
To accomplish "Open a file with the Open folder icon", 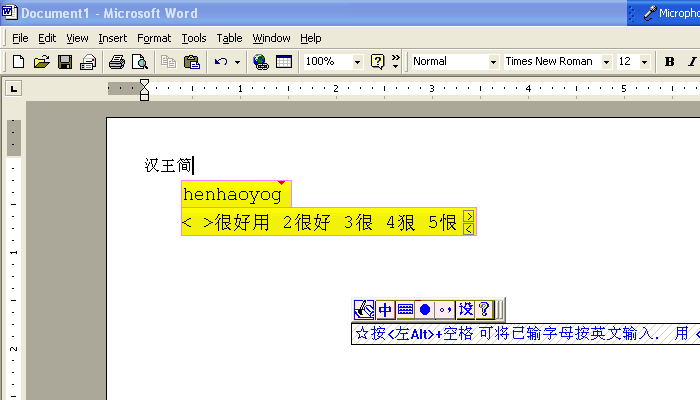I will [x=42, y=62].
